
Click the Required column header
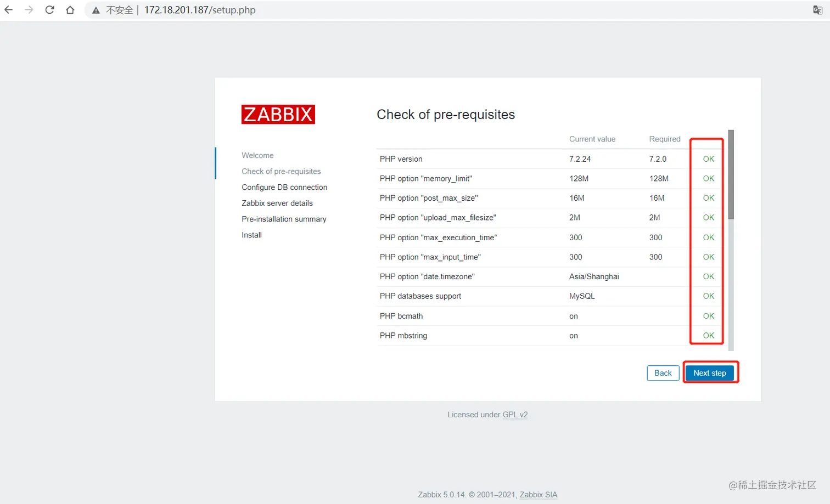[x=665, y=139]
